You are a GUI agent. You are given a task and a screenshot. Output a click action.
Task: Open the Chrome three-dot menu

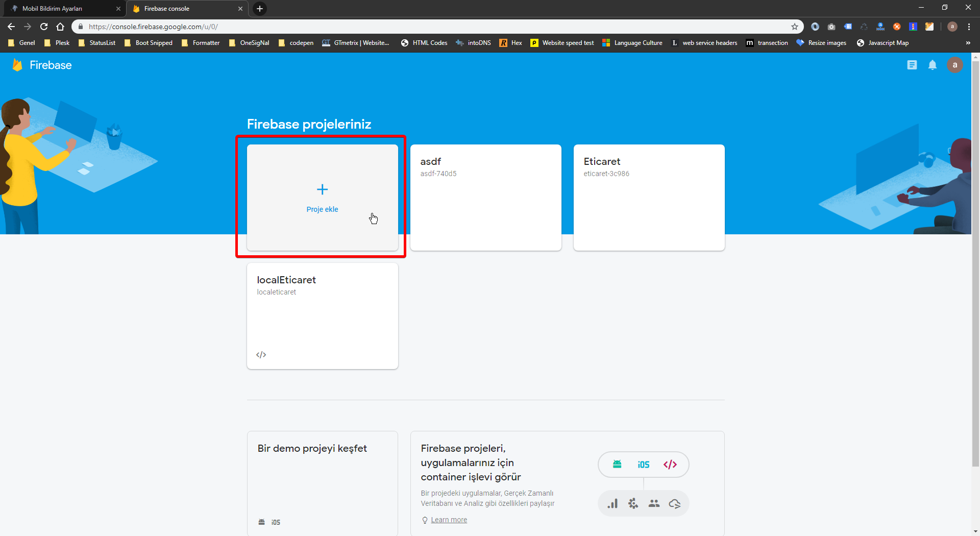tap(969, 27)
